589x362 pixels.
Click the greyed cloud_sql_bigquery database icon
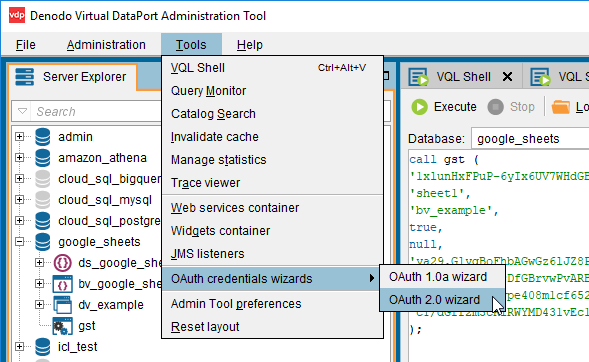pos(42,179)
